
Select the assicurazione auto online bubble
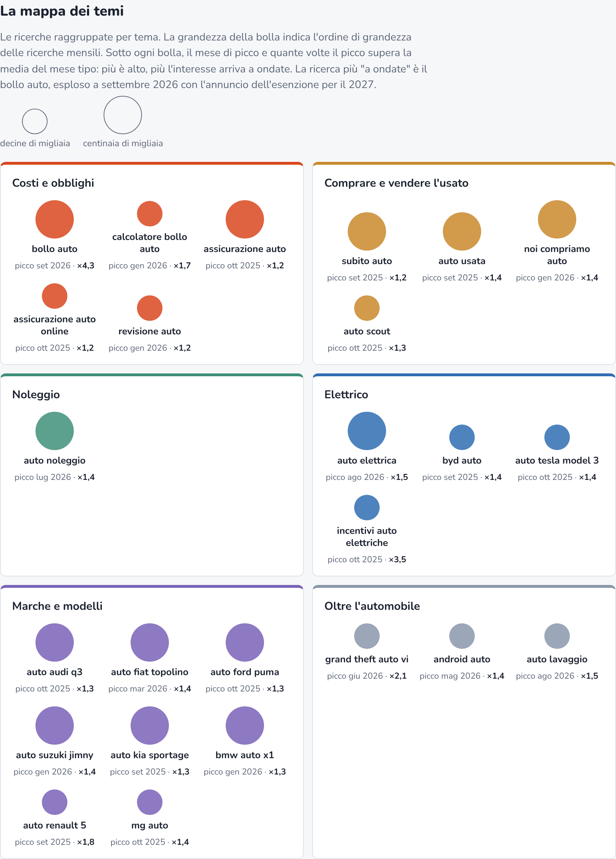(x=55, y=296)
